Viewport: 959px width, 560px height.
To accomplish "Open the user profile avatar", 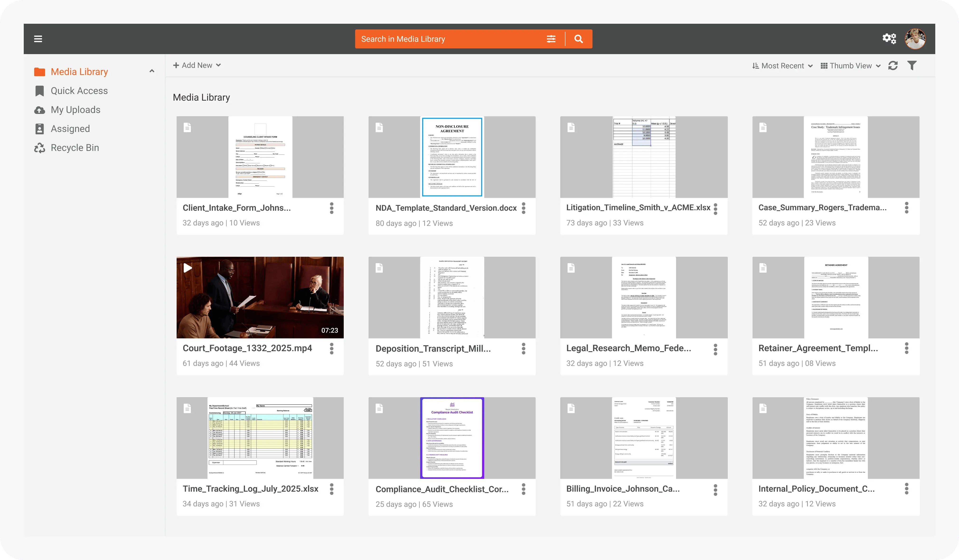I will [x=915, y=39].
